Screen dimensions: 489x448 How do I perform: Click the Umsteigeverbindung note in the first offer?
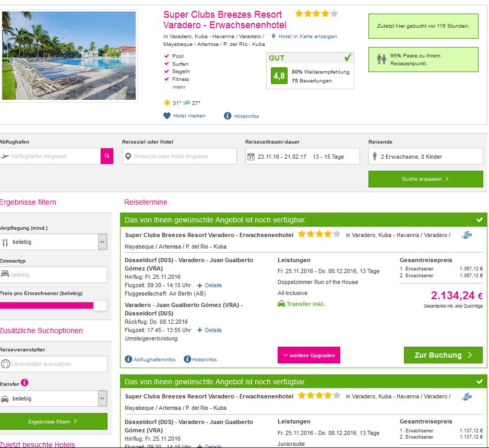151,338
